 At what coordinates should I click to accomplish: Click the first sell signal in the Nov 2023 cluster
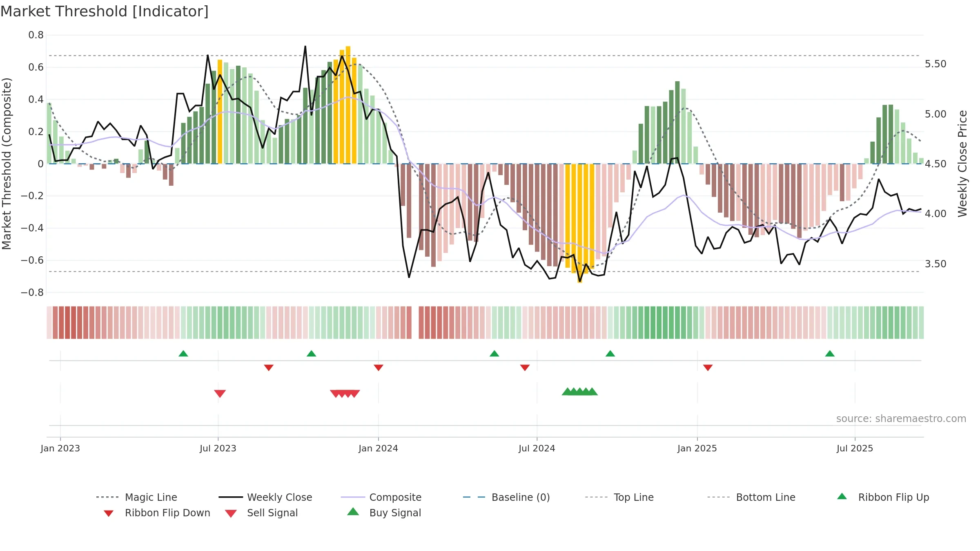tap(336, 393)
